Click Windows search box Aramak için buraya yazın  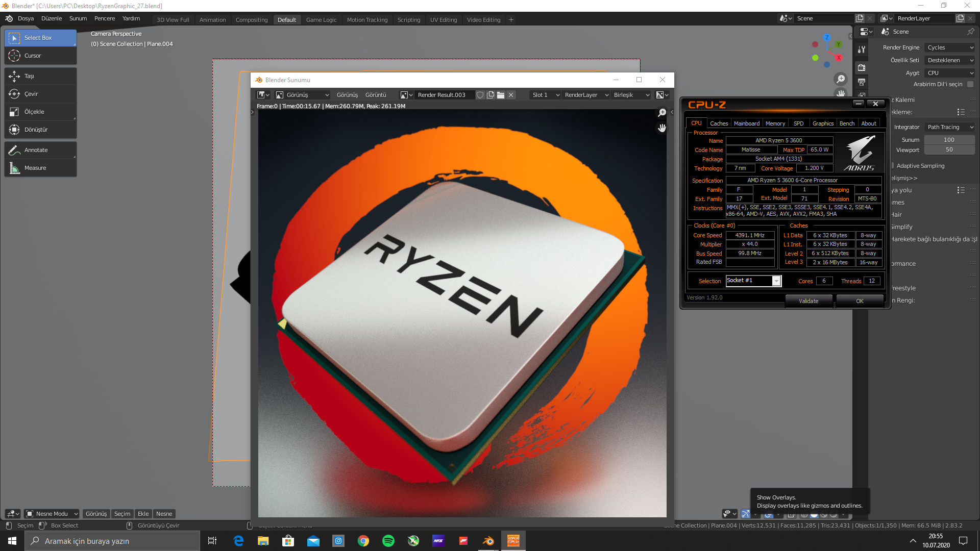click(112, 541)
